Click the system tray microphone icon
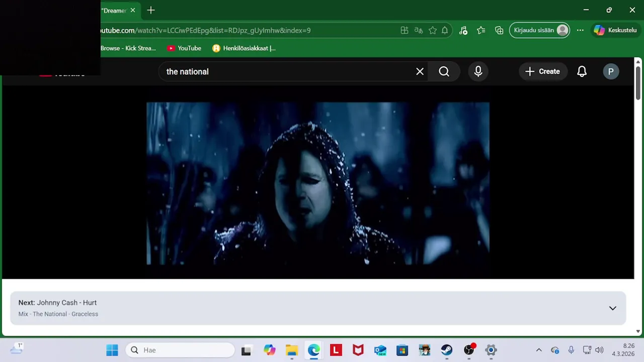The width and height of the screenshot is (644, 362). 571,350
